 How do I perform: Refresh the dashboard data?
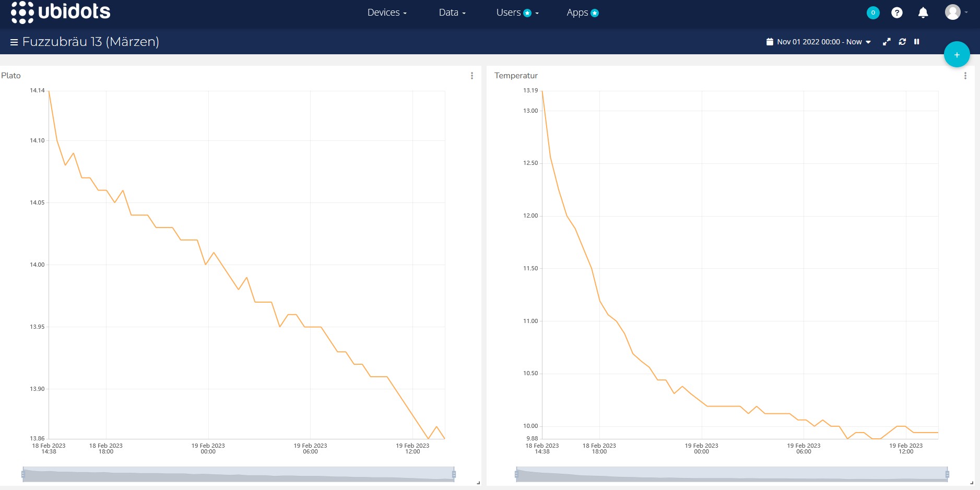[902, 42]
